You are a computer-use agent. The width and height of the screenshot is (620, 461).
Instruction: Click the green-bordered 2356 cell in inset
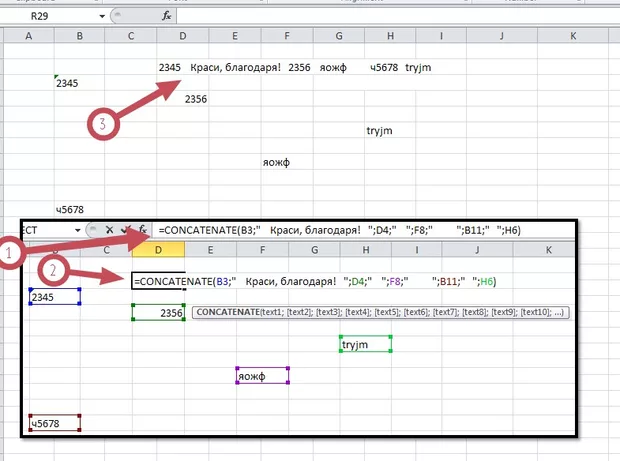tap(158, 312)
